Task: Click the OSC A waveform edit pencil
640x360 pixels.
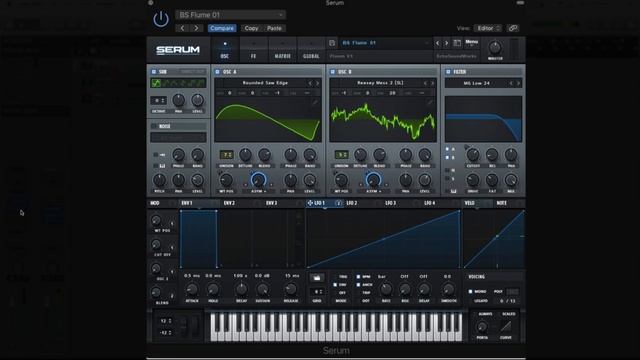Action: (315, 102)
